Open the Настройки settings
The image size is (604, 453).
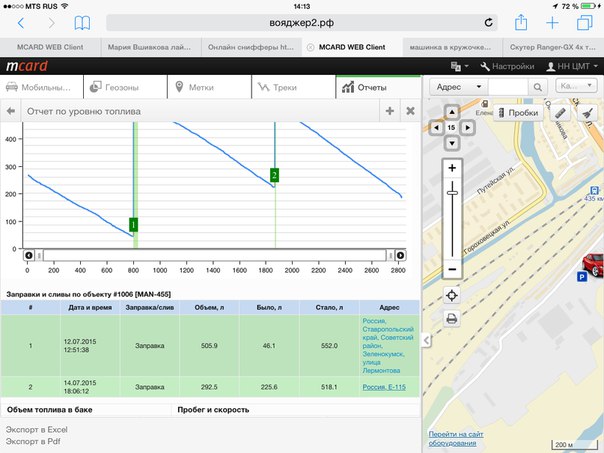click(x=507, y=66)
